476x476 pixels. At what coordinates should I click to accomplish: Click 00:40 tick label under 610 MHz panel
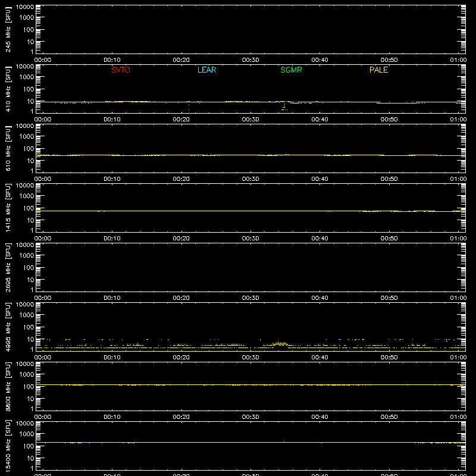320,179
